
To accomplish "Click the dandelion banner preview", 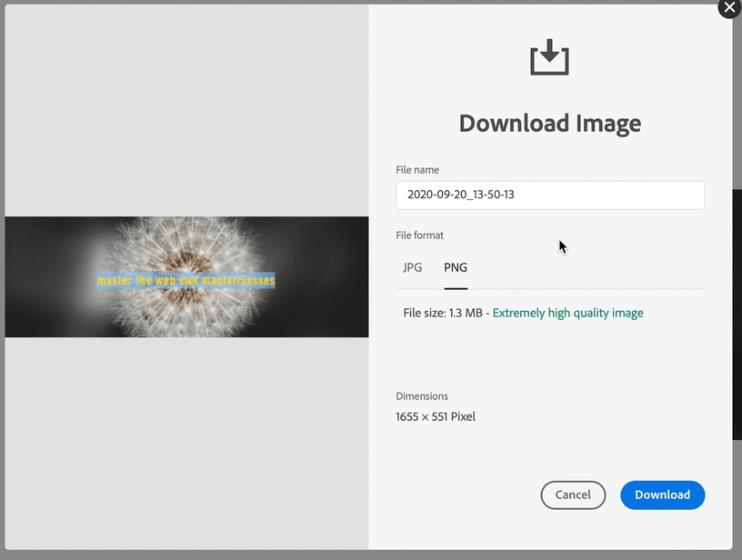I will (x=186, y=277).
